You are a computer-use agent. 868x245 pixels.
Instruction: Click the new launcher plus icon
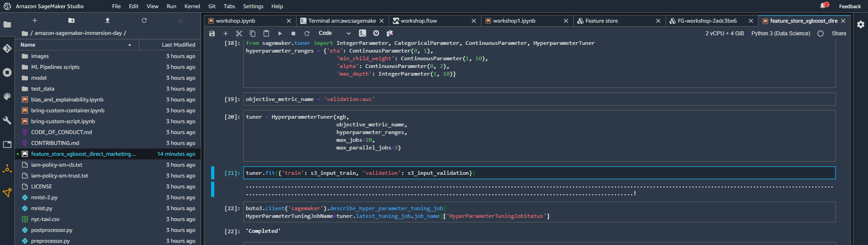point(35,20)
